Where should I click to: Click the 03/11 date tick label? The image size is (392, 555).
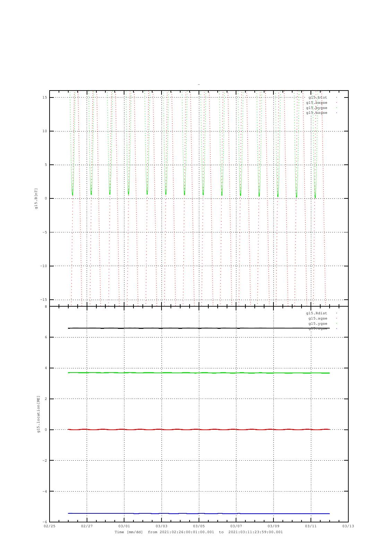[311, 526]
